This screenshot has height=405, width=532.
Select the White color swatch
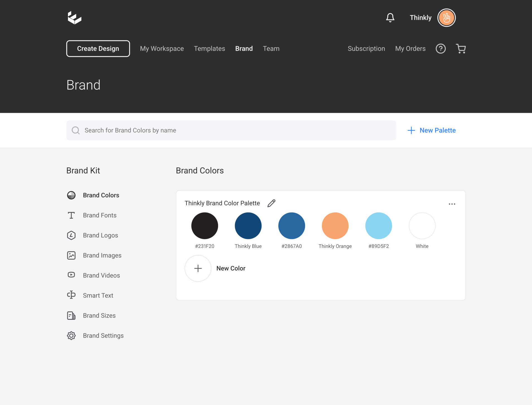point(422,226)
